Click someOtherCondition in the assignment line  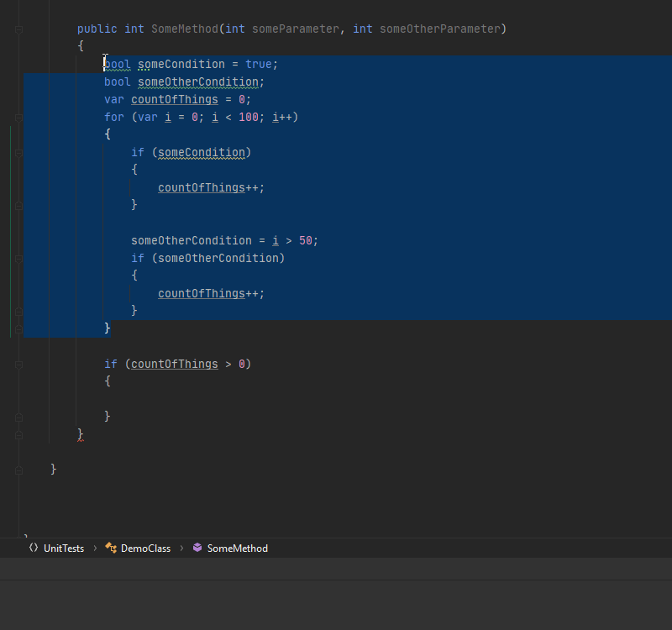pyautogui.click(x=192, y=240)
